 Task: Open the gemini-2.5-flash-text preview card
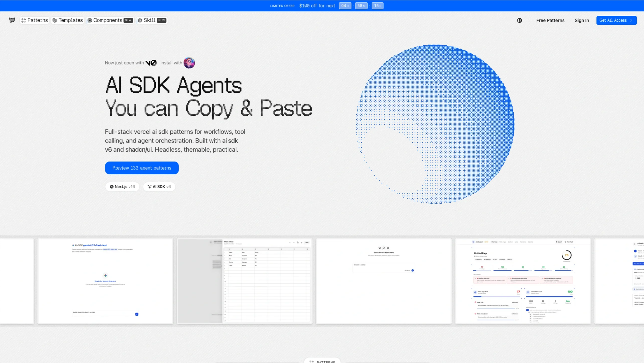tap(105, 281)
